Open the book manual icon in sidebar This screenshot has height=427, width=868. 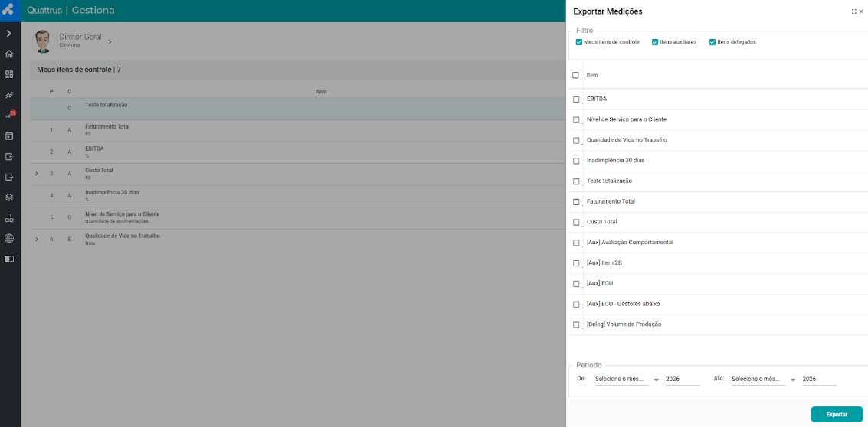(x=9, y=259)
